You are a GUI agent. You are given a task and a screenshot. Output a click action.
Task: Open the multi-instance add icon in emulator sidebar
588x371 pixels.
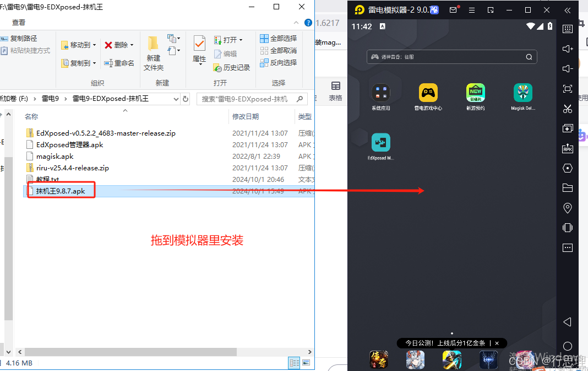[x=568, y=128]
